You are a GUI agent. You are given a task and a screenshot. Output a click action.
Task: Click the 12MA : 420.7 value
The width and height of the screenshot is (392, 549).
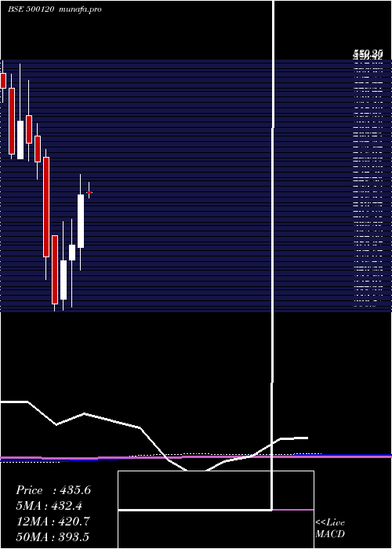[x=53, y=522]
